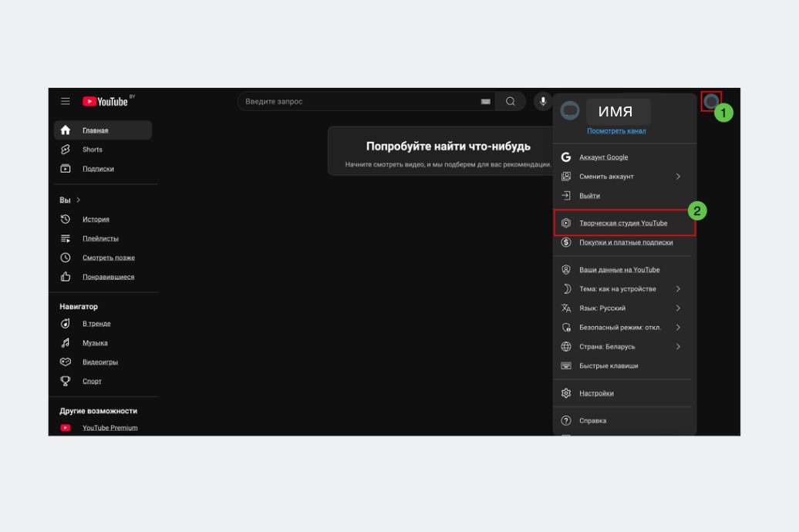Activate voice search microphone

click(x=543, y=101)
